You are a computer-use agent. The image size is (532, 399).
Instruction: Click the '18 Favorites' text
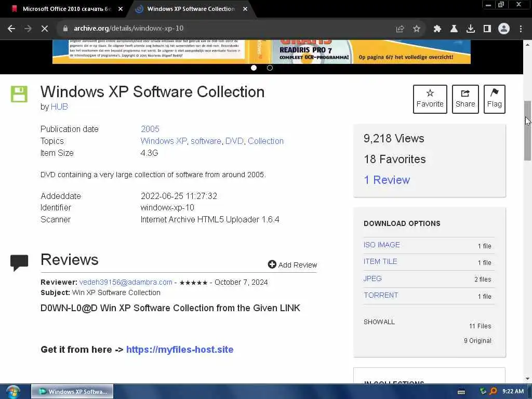click(x=395, y=159)
